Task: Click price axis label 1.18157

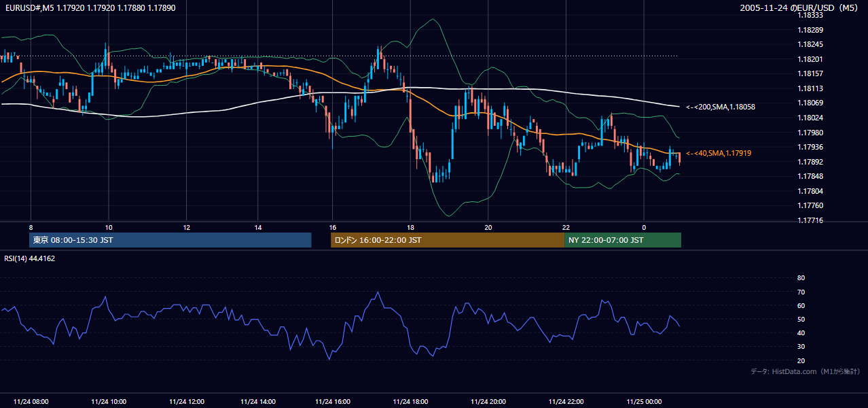Action: pos(811,73)
